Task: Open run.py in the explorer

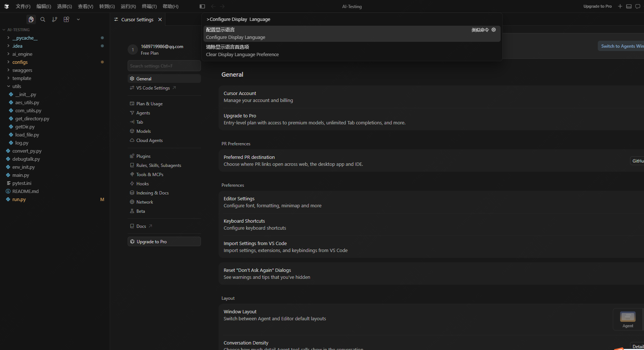Action: pos(55,199)
